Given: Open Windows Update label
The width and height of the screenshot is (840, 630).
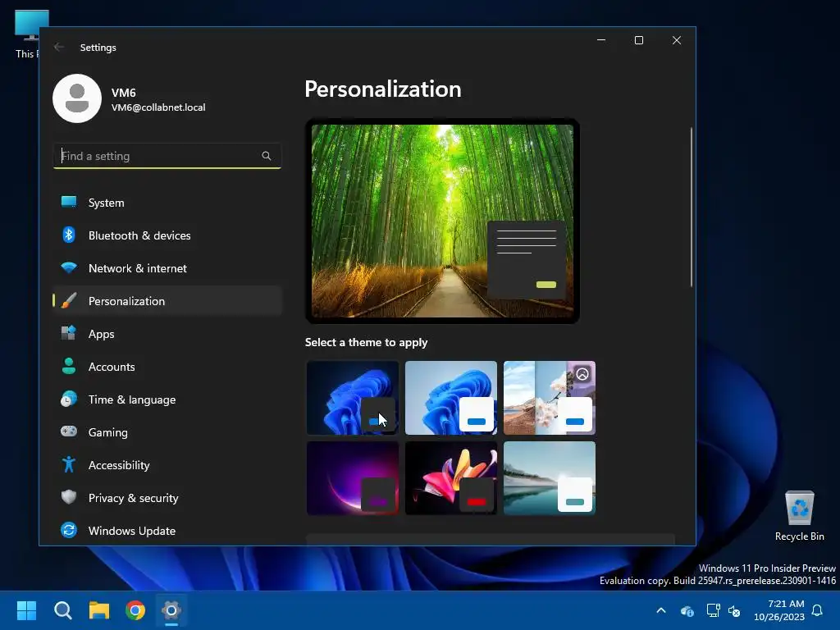Looking at the screenshot, I should [132, 531].
